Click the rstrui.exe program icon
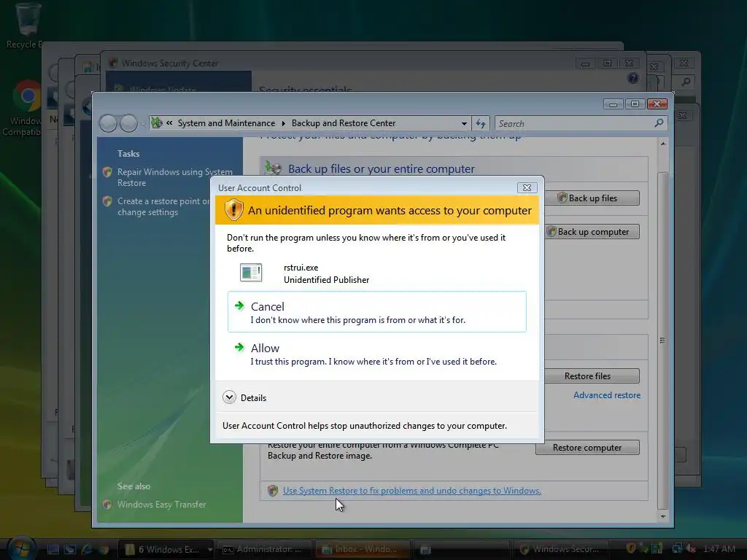 [x=251, y=273]
